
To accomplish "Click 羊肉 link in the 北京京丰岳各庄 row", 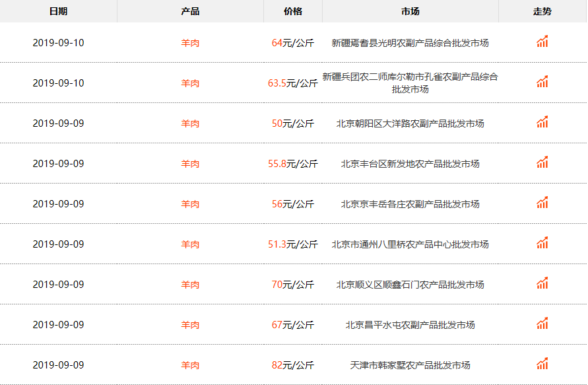I will tap(190, 204).
